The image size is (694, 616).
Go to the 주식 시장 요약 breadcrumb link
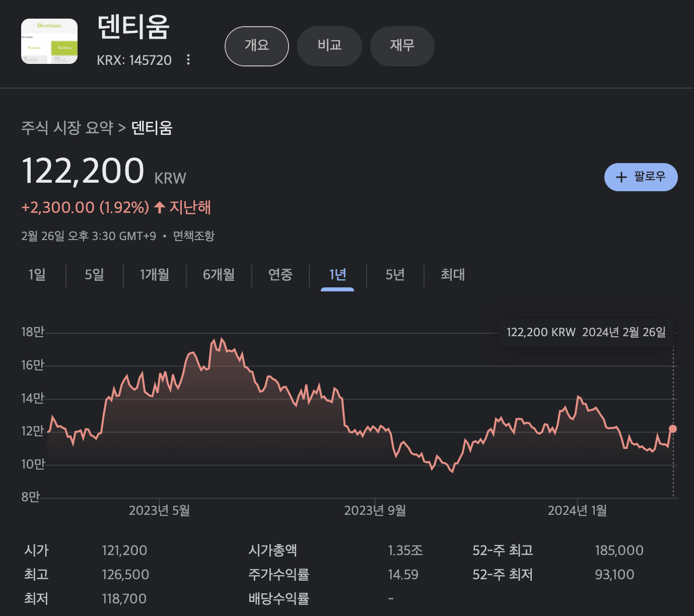point(67,128)
